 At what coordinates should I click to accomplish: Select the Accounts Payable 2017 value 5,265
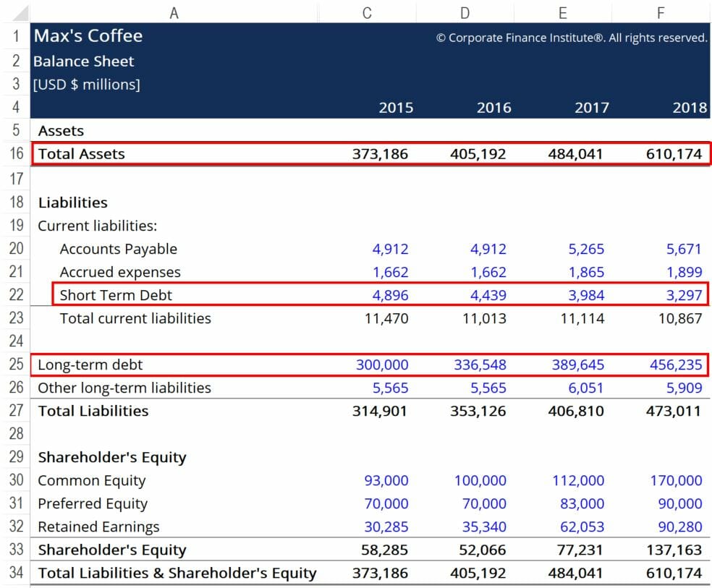586,249
